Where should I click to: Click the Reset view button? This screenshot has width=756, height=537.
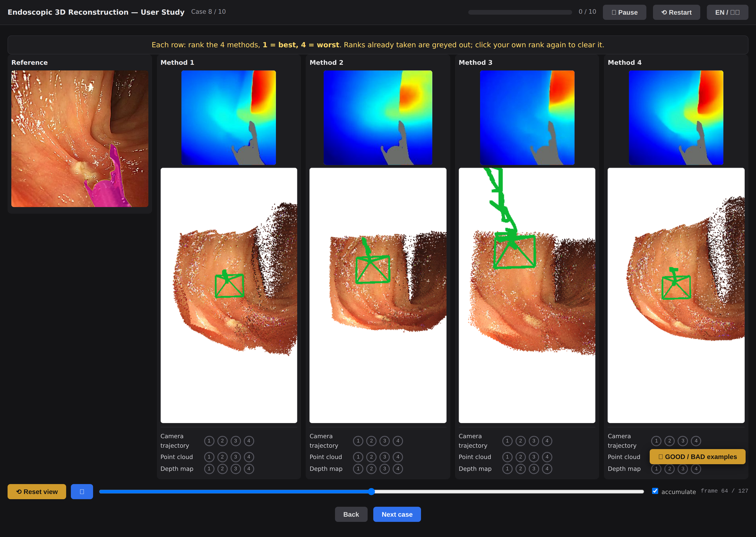coord(37,492)
